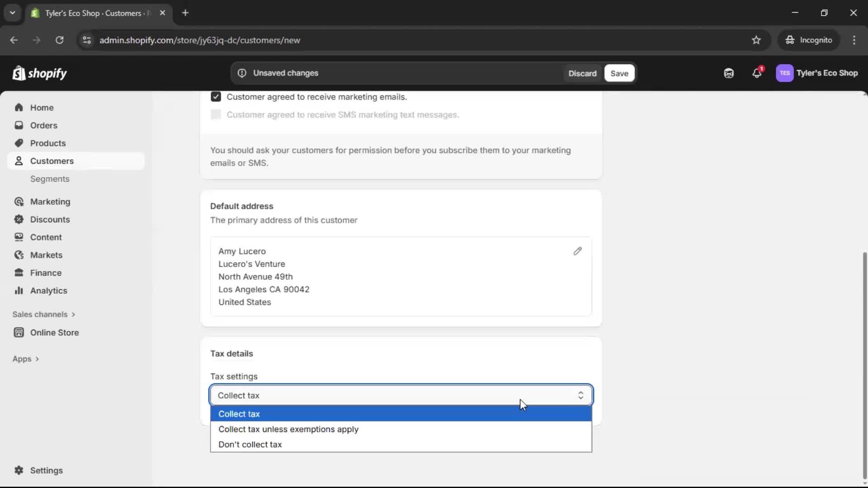The image size is (868, 488).
Task: Select Products from the sidebar
Action: click(x=48, y=143)
